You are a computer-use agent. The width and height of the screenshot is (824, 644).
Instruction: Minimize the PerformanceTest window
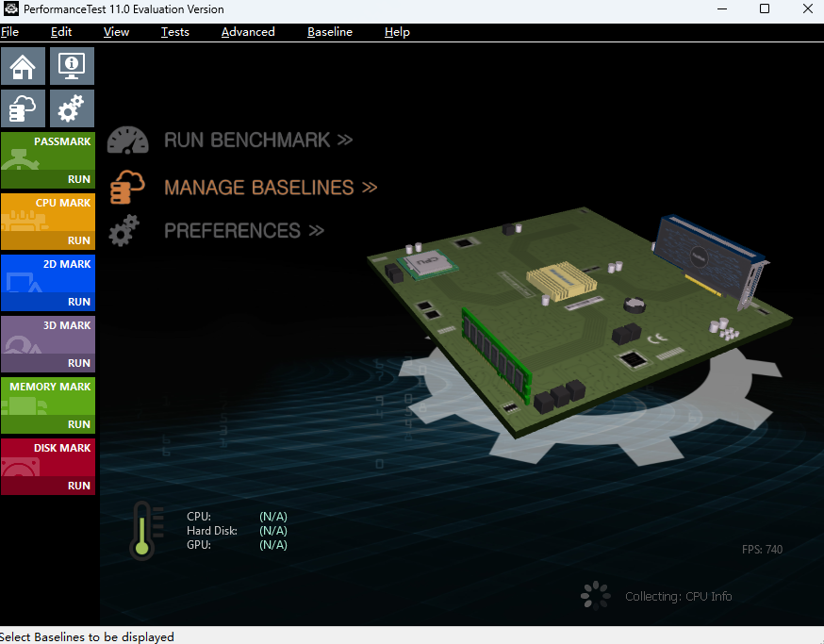tap(722, 8)
